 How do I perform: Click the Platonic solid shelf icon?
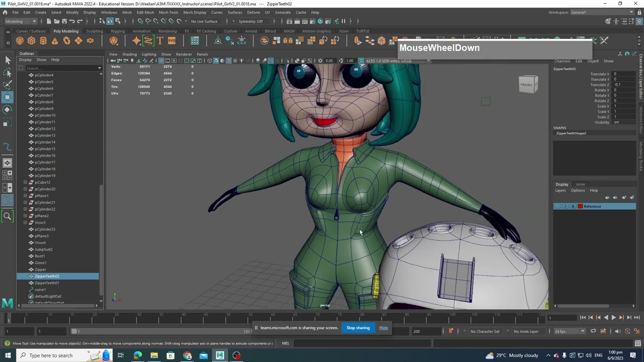point(114,41)
